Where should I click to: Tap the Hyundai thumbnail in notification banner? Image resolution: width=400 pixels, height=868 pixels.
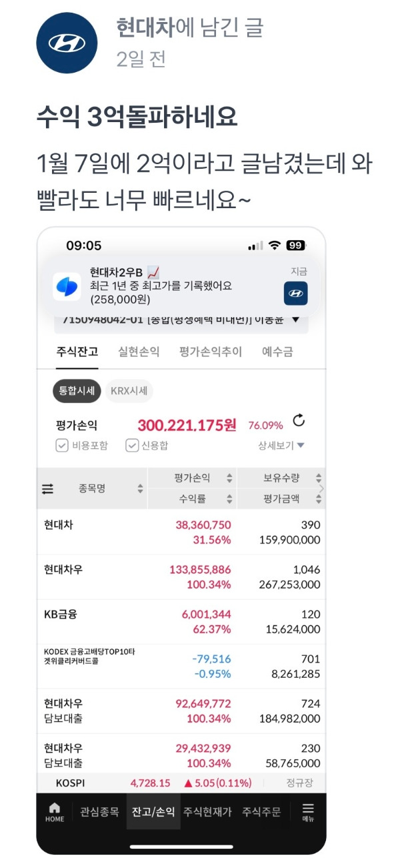click(295, 293)
